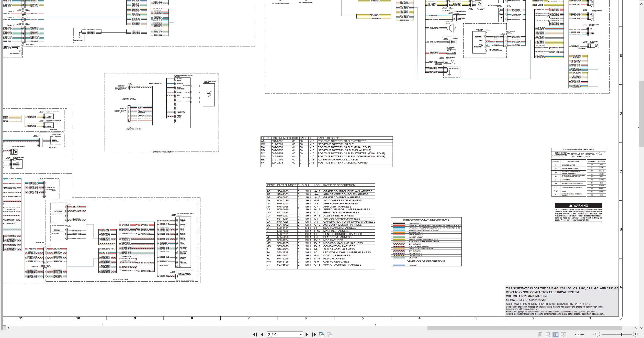Click 'MEDIA NUMBER: M0101689-03' text
Viewport: 644px width, 338px height.
pos(526,300)
